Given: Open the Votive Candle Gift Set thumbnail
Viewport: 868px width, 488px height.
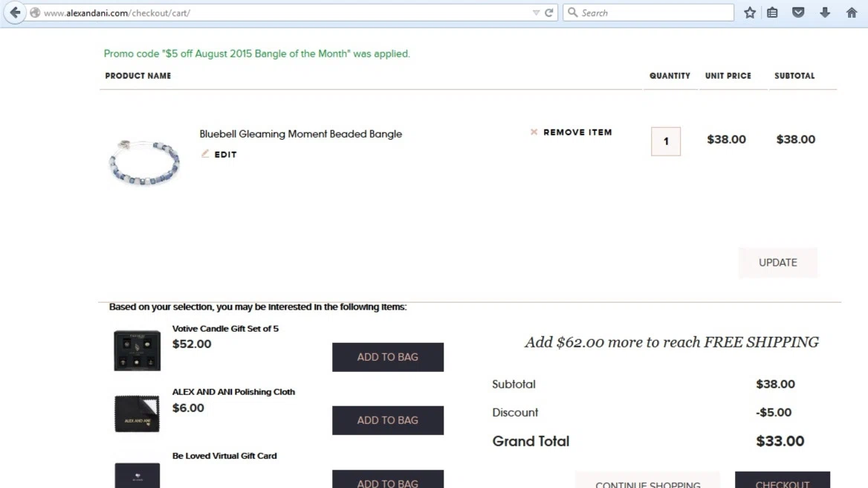Looking at the screenshot, I should (x=137, y=350).
